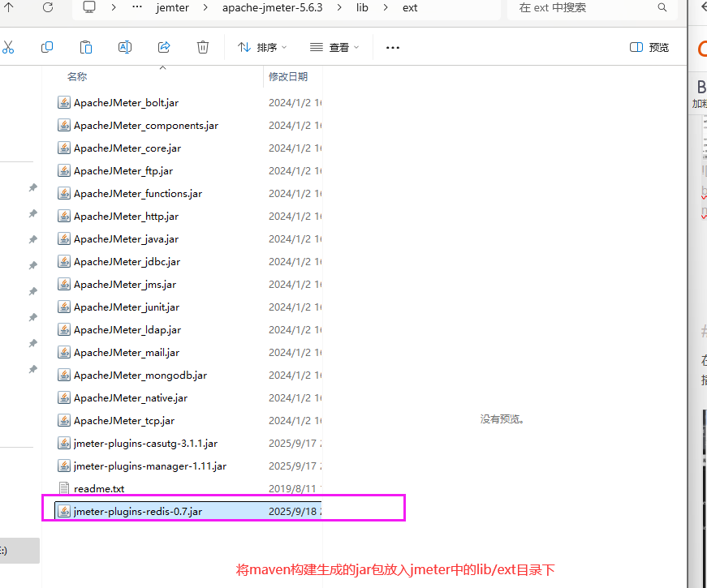The image size is (707, 588).
Task: Sort by Date modified (修改日期) column header
Action: click(x=288, y=76)
